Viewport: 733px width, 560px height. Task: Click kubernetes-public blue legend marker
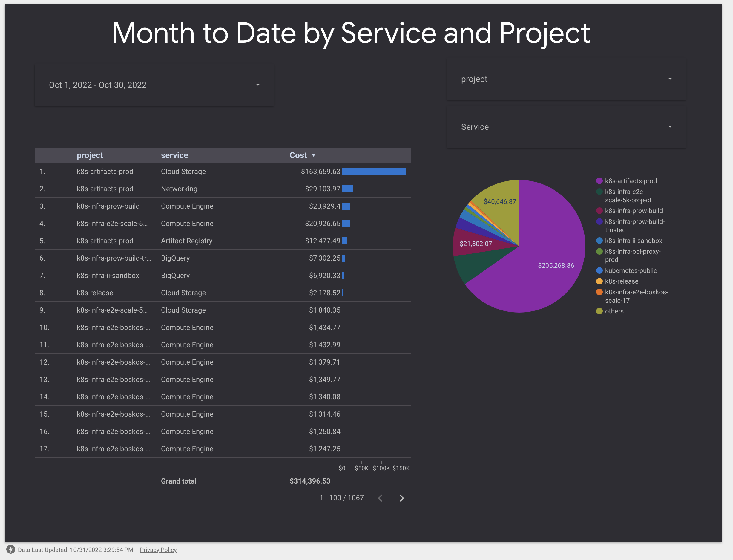(599, 271)
